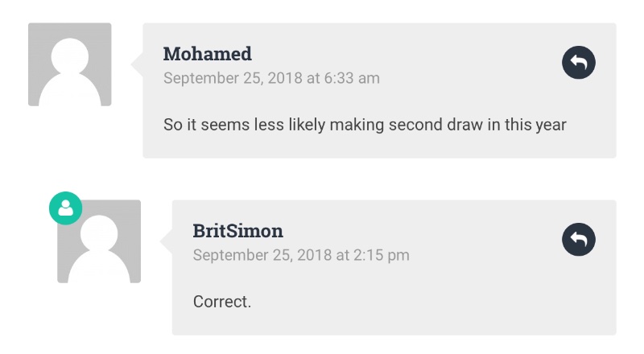Click "2:15 pm" in BritSimon's timestamp

[381, 255]
